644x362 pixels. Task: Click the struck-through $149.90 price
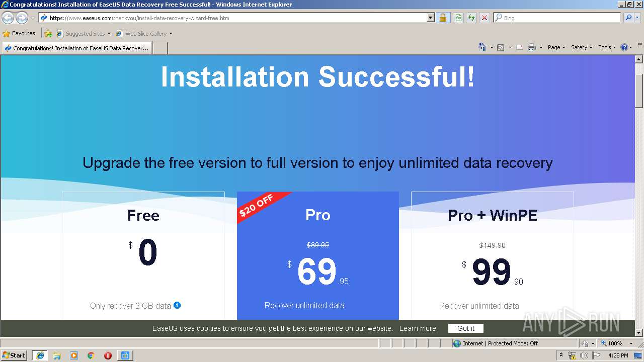click(493, 245)
